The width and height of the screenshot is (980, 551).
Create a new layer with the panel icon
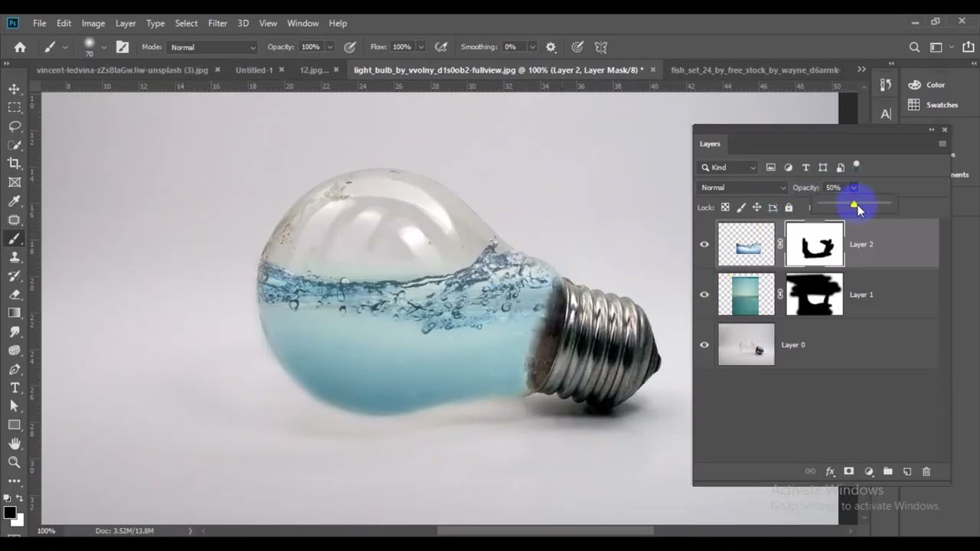tap(907, 471)
